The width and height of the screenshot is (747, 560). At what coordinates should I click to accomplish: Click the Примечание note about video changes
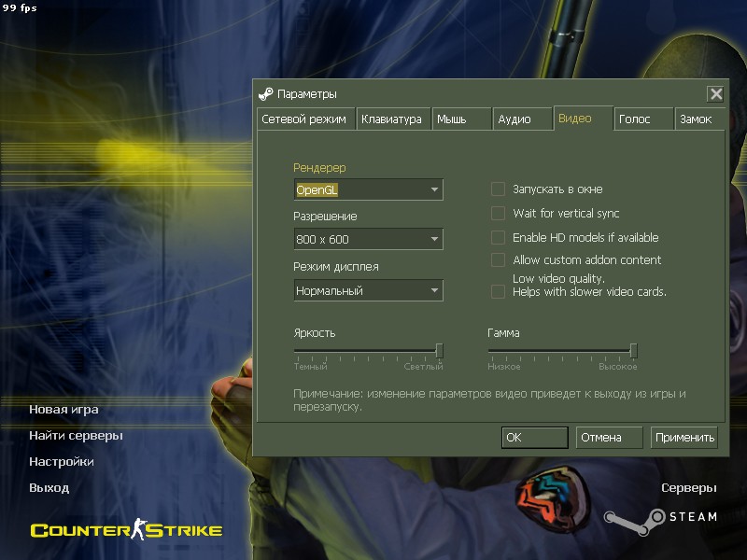click(489, 400)
